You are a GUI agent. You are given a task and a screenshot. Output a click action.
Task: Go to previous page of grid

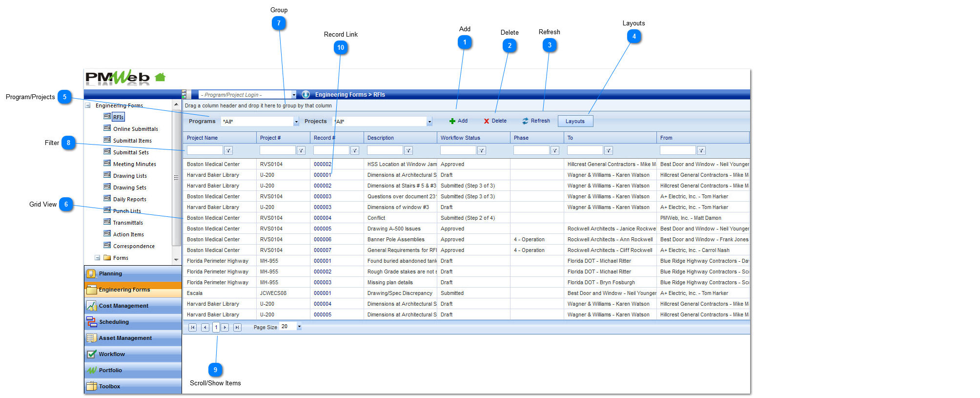click(x=205, y=327)
